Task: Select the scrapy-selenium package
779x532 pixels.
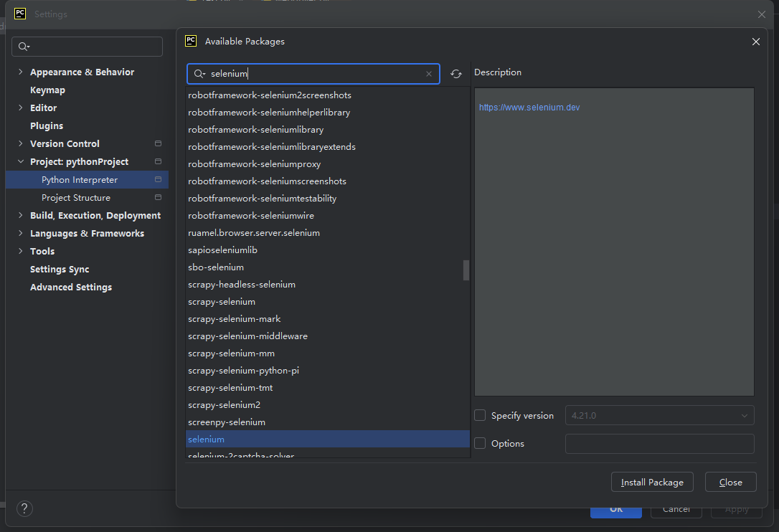Action: pyautogui.click(x=222, y=301)
